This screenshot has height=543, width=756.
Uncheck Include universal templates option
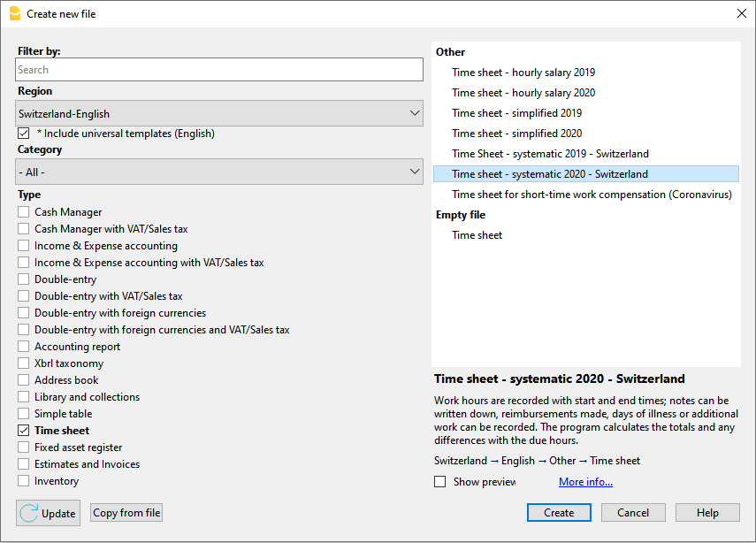24,134
